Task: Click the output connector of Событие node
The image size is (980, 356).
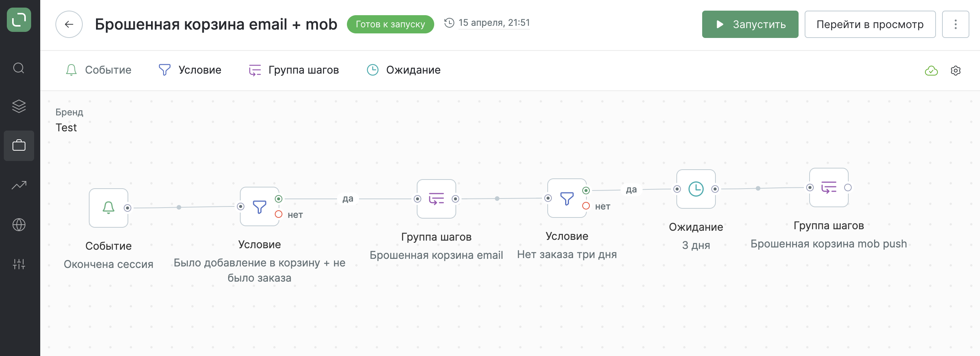Action: 128,208
